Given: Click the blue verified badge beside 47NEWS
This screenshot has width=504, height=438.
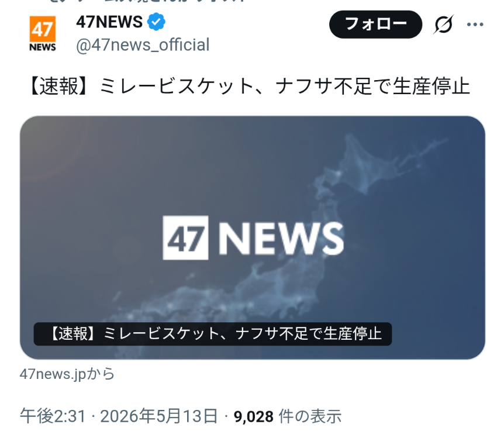Looking at the screenshot, I should click(156, 22).
